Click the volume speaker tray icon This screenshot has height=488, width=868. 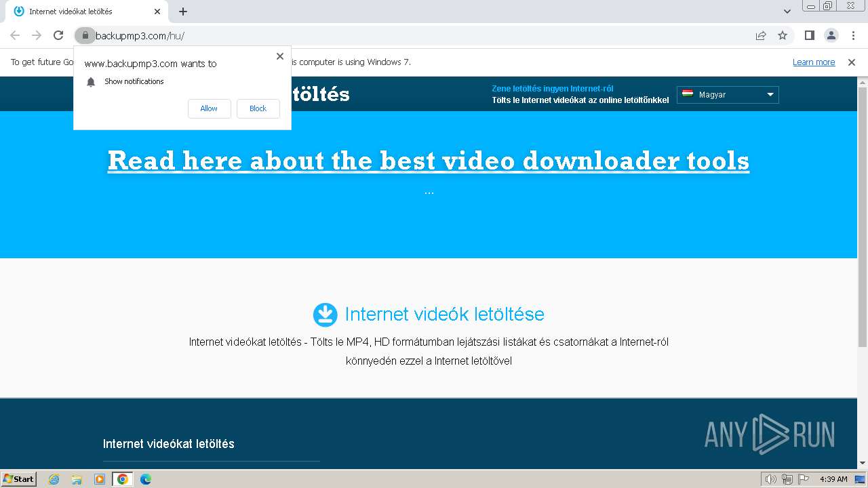770,479
